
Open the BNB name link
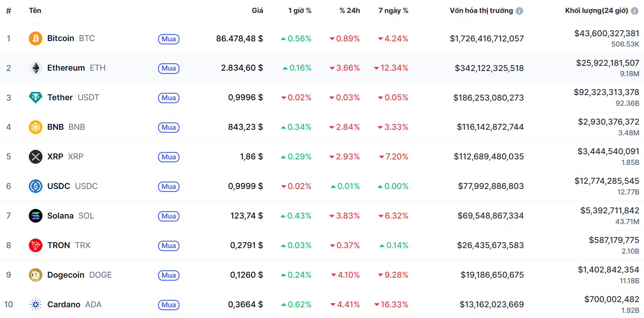click(66, 127)
